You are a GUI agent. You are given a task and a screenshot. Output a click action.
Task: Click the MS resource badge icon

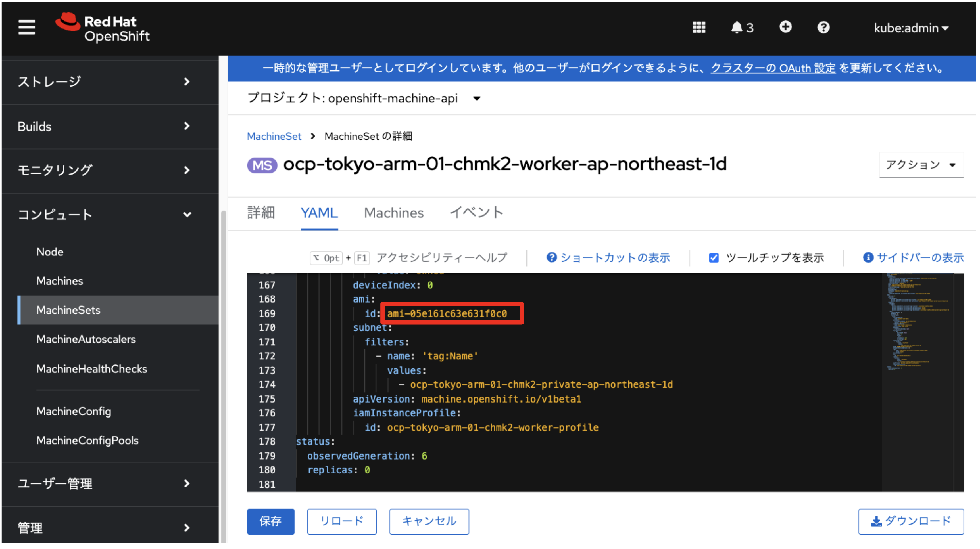pyautogui.click(x=262, y=165)
